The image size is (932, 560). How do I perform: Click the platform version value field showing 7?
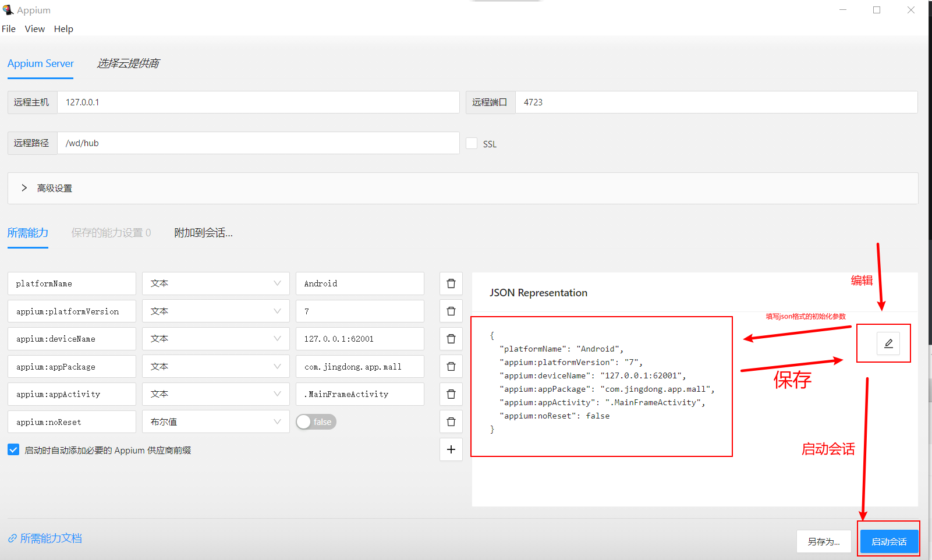(x=360, y=311)
